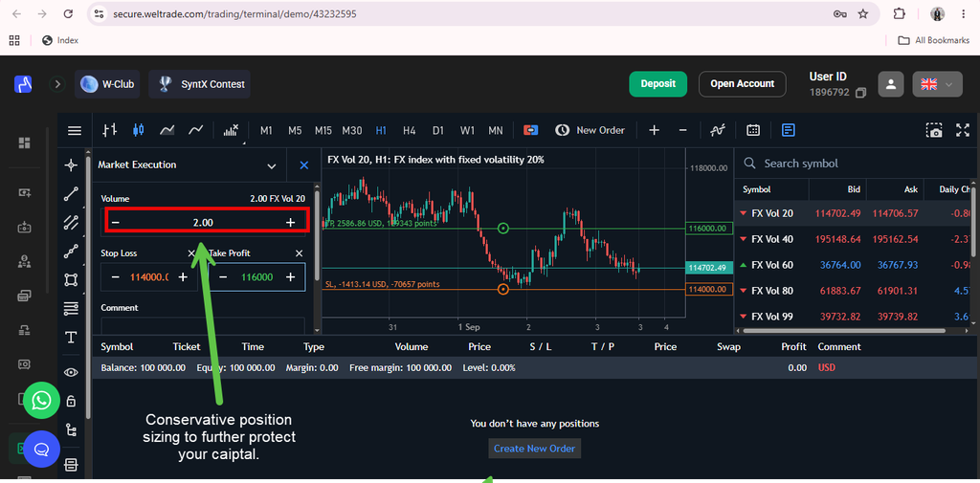The width and height of the screenshot is (980, 483).
Task: Select the parallel channel drawing tool
Action: click(x=71, y=223)
